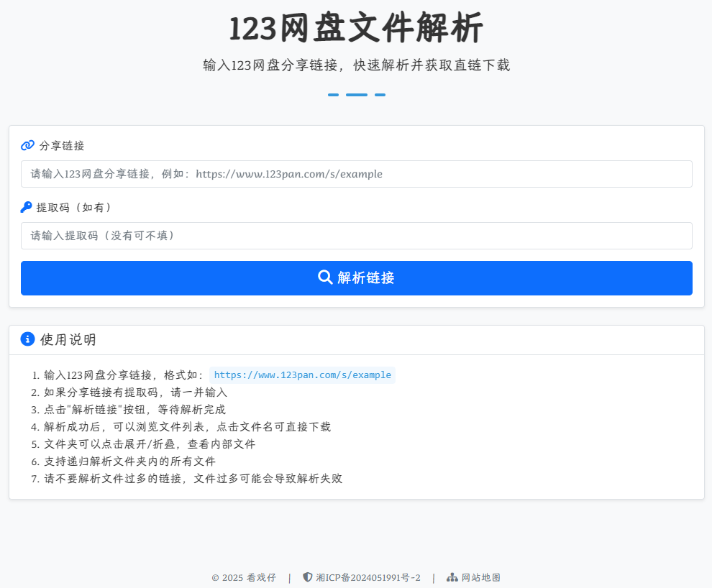The width and height of the screenshot is (712, 588).
Task: Open the 网站地图 footer link
Action: (480, 577)
